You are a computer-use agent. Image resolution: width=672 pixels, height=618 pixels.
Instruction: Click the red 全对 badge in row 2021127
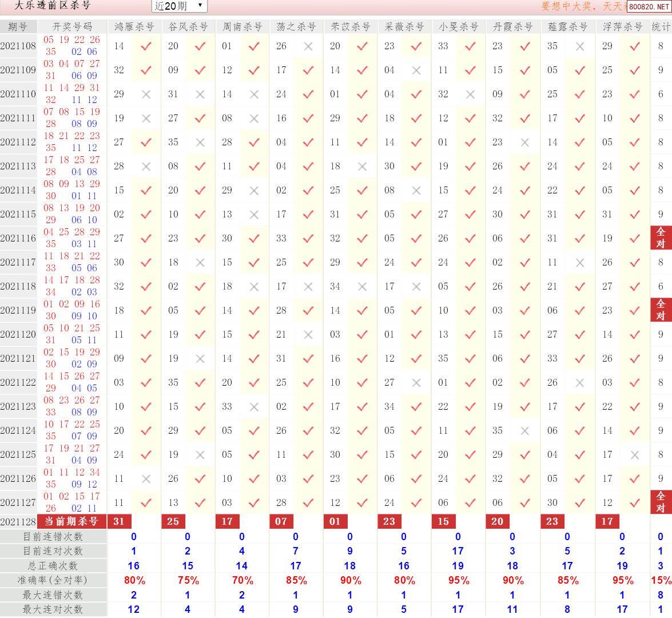tap(661, 502)
